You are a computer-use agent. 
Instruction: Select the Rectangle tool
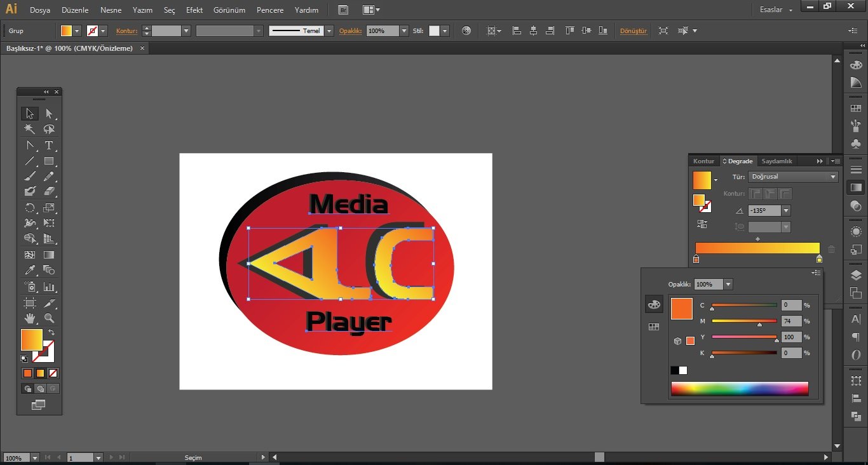pyautogui.click(x=49, y=161)
